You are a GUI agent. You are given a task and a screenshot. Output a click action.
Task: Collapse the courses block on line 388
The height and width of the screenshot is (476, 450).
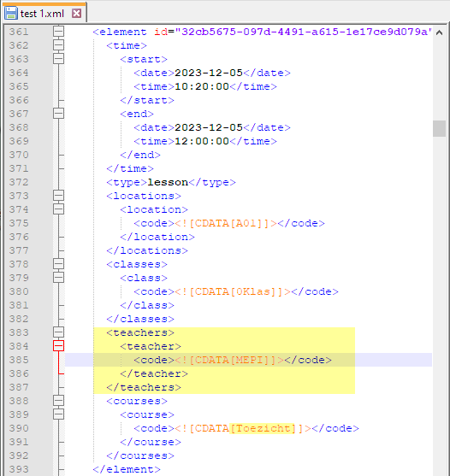[59, 401]
